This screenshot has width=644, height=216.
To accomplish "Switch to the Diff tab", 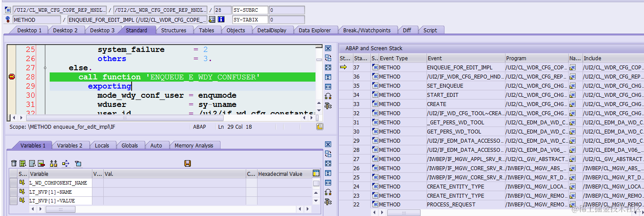I will coord(407,30).
